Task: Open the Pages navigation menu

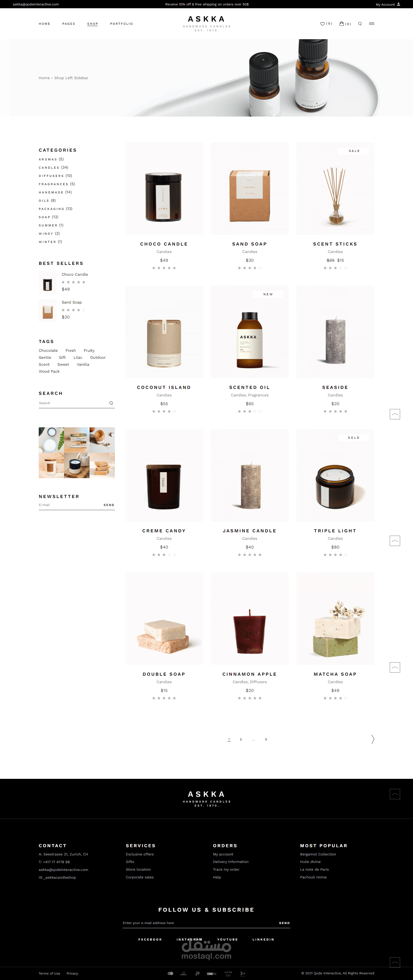Action: pos(68,23)
